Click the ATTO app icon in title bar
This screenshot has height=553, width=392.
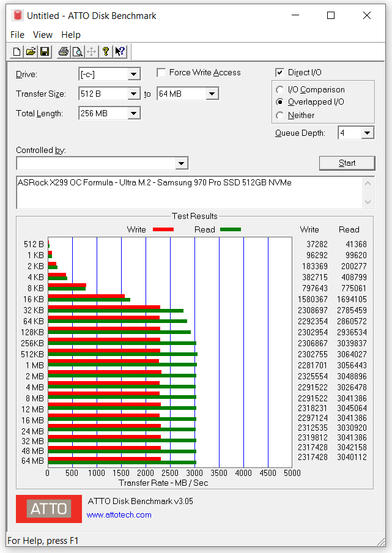(x=17, y=15)
